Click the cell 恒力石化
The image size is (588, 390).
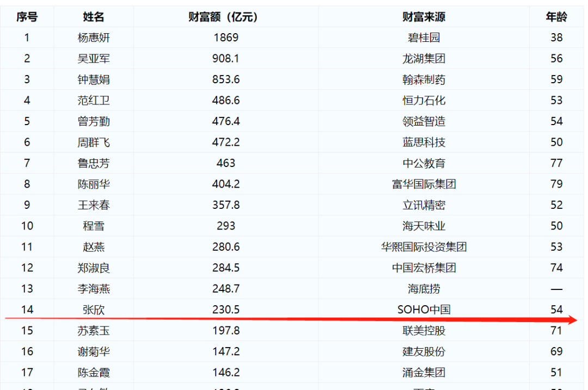pos(424,101)
